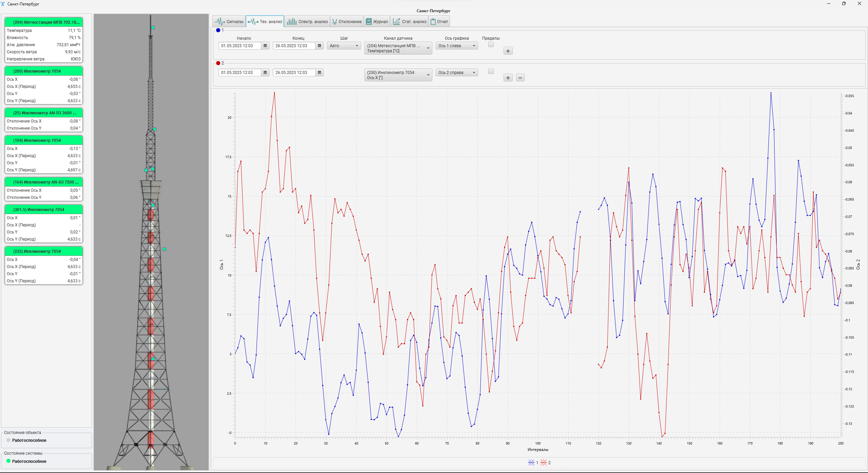Open calendar picker for series 1 start date
The image size is (868, 473).
point(265,46)
